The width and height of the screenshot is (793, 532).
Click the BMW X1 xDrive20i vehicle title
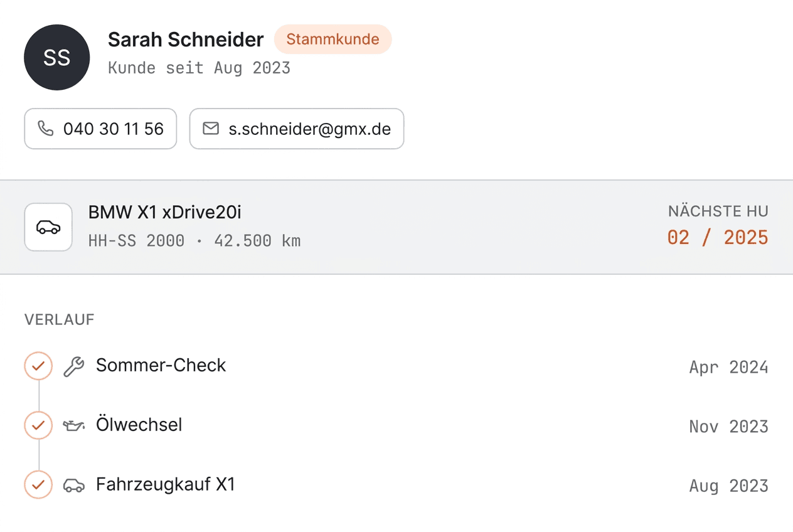(165, 213)
